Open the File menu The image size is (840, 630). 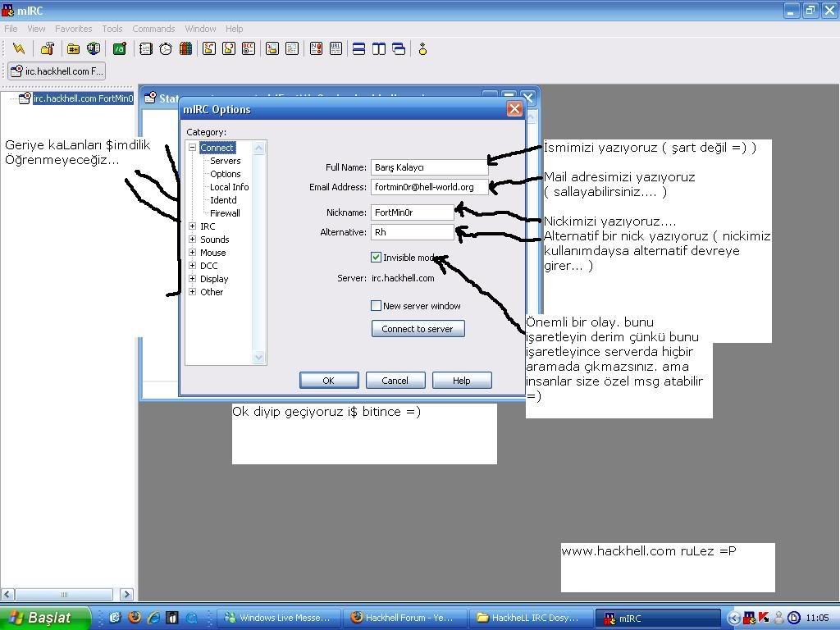pos(11,29)
